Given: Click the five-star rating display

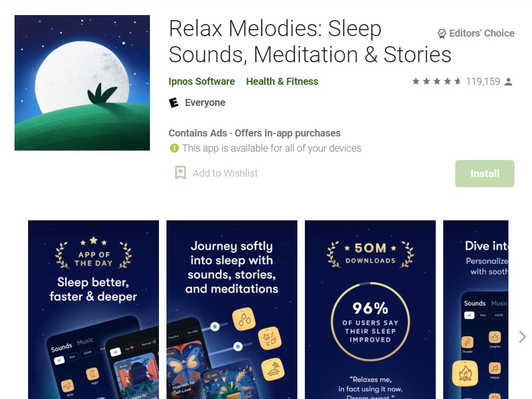Looking at the screenshot, I should [437, 81].
